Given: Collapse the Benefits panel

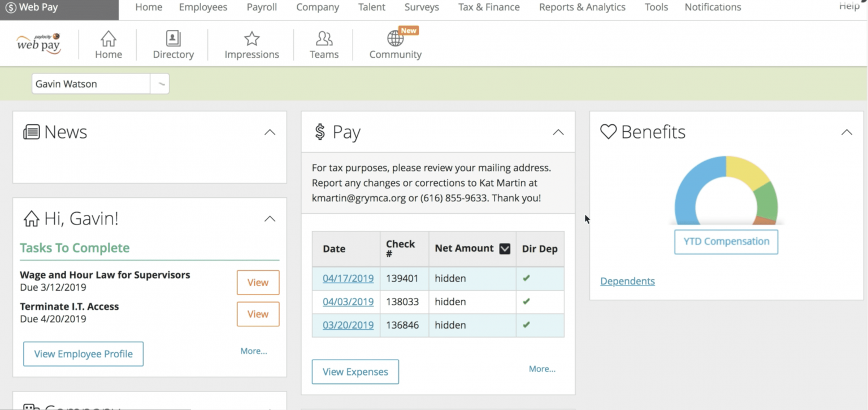Looking at the screenshot, I should point(847,132).
